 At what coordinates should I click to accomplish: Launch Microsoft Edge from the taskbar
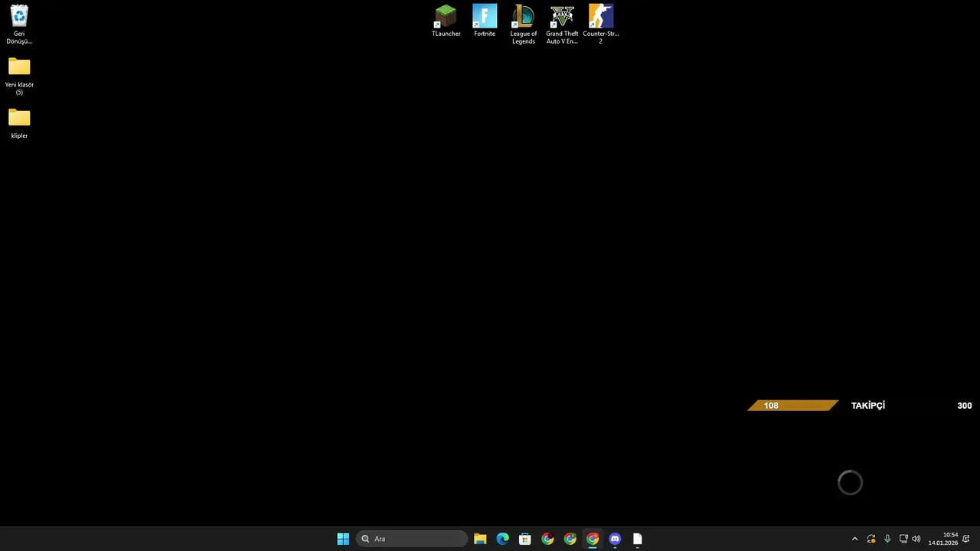point(502,539)
